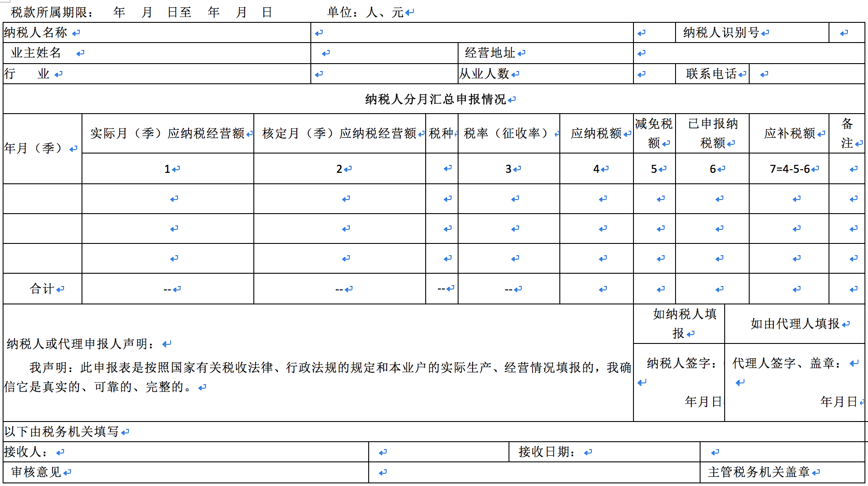The image size is (868, 486).
Task: Click the 单位：人、元 text
Action: coord(366,12)
